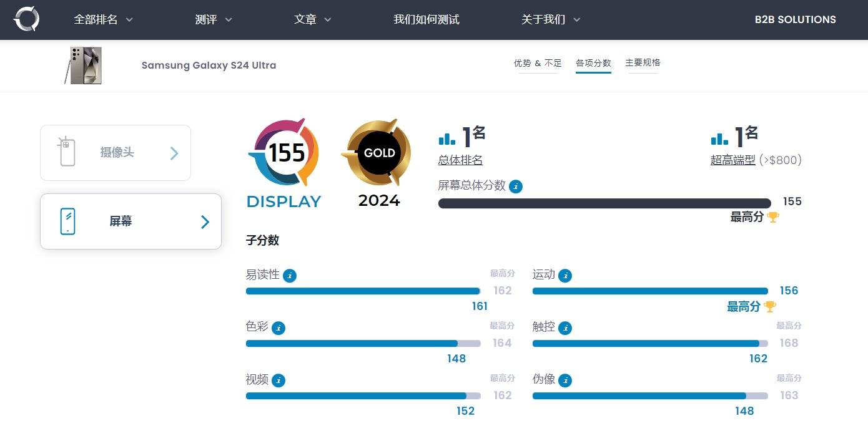This screenshot has height=436, width=868.
Task: Open info icon next to 视频
Action: tap(279, 380)
